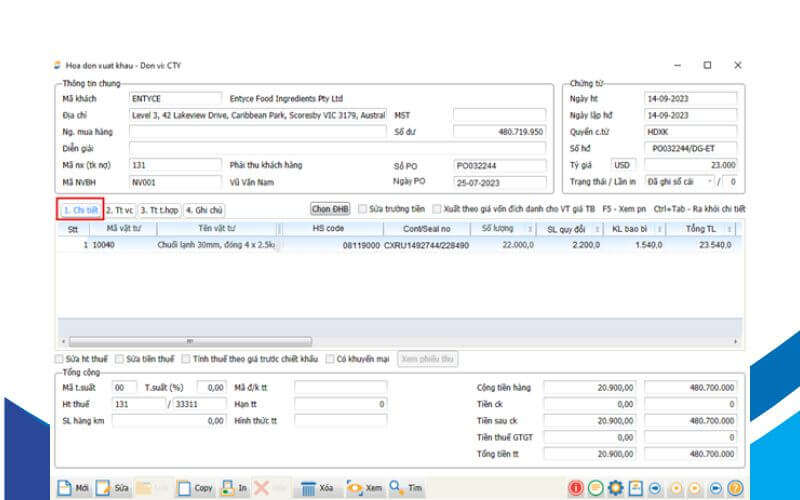
Task: Enable the Sửa trường tiền checkbox
Action: pos(364,210)
